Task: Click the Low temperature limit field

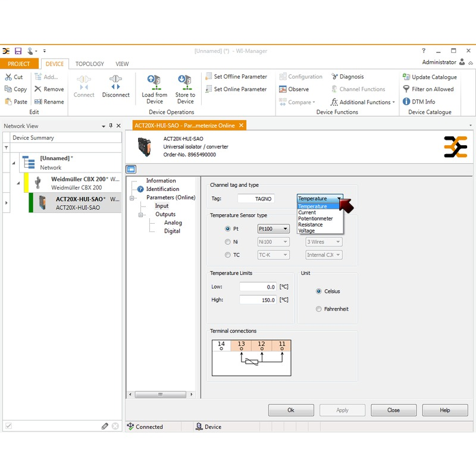Action: [258, 287]
